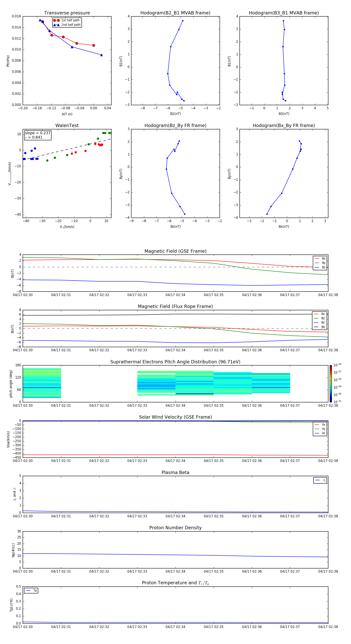Screen dimensions: 351x644
Task: Click the beta_p legend in Plasma Beta
Action: (320, 480)
